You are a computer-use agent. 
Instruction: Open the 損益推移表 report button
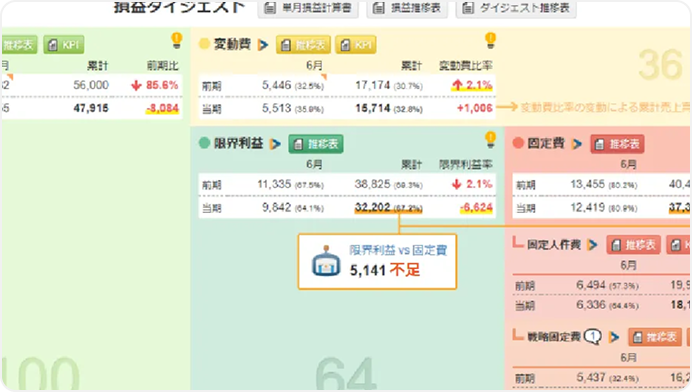(407, 8)
